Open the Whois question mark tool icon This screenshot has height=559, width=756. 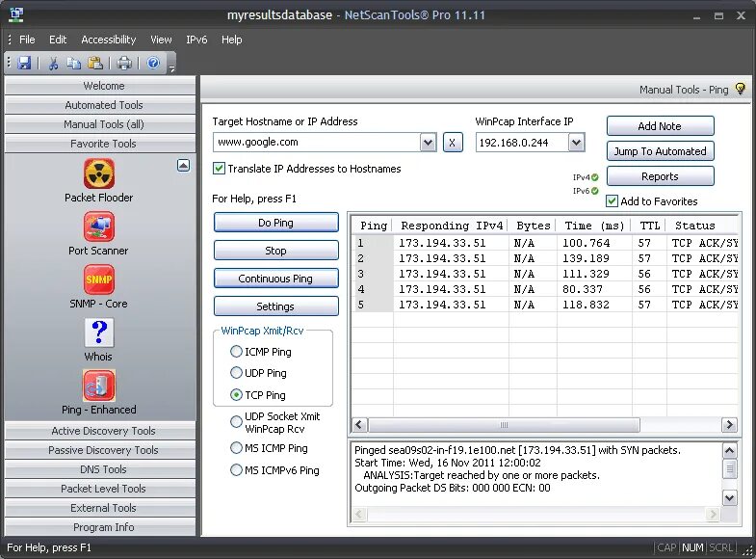click(x=99, y=333)
